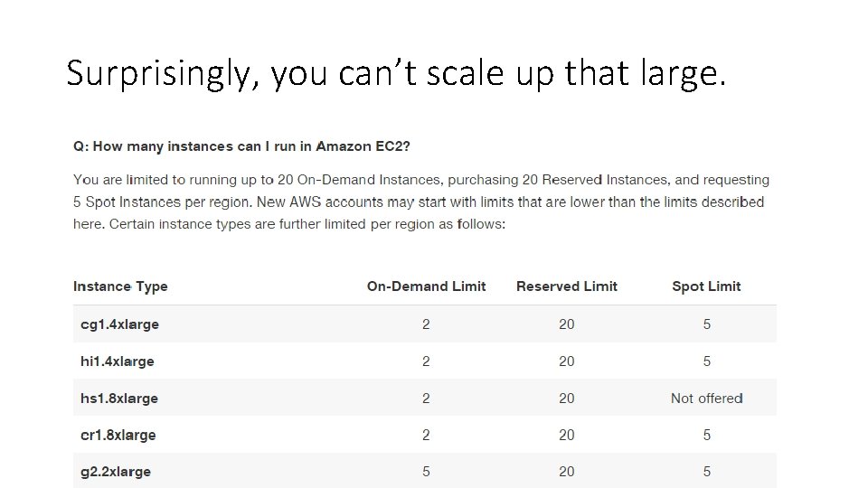Screen dimensions: 868x488
Task: Select the cr1.8xlarge instance type label
Action: (118, 436)
